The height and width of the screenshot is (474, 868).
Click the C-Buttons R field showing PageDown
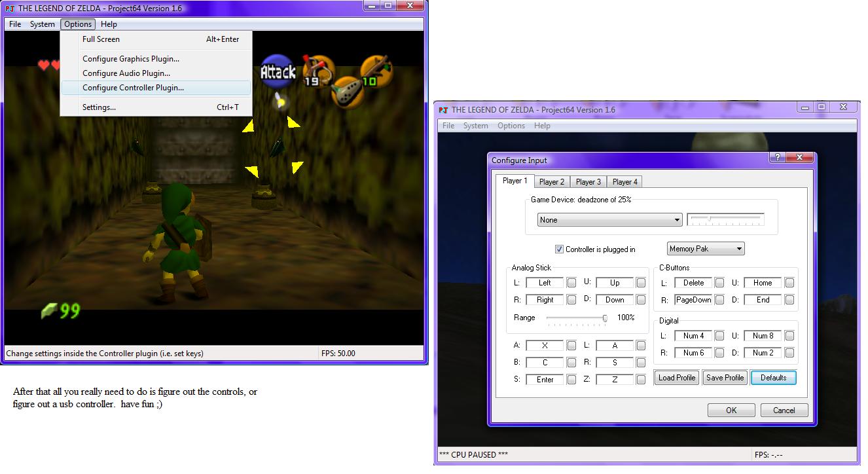click(x=693, y=300)
